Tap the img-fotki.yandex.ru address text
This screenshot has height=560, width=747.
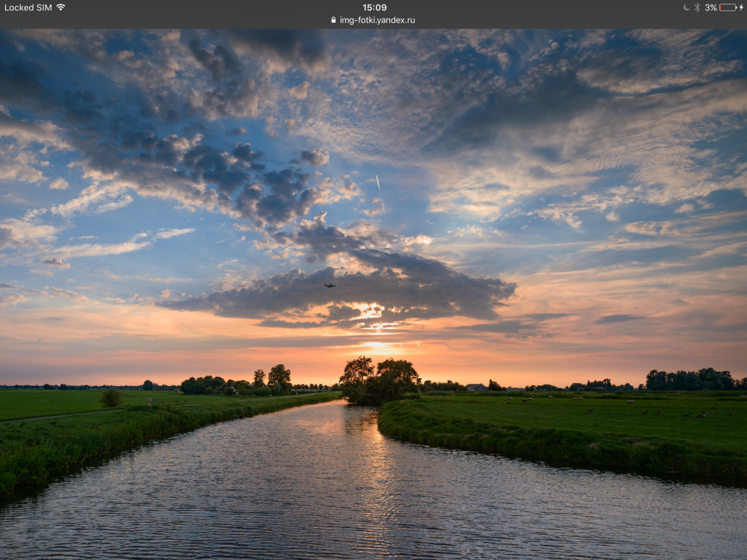(377, 20)
